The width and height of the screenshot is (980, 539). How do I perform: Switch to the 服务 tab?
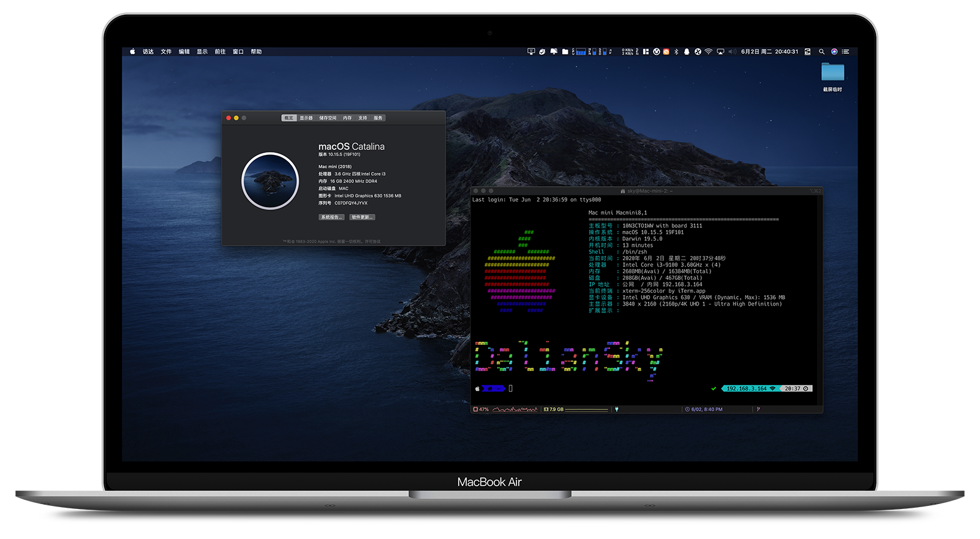click(378, 118)
